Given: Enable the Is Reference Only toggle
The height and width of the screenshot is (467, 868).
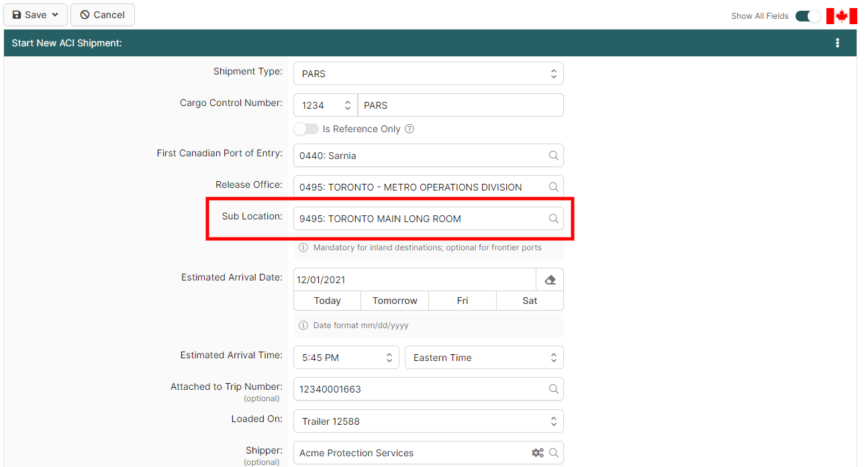Looking at the screenshot, I should coord(306,129).
